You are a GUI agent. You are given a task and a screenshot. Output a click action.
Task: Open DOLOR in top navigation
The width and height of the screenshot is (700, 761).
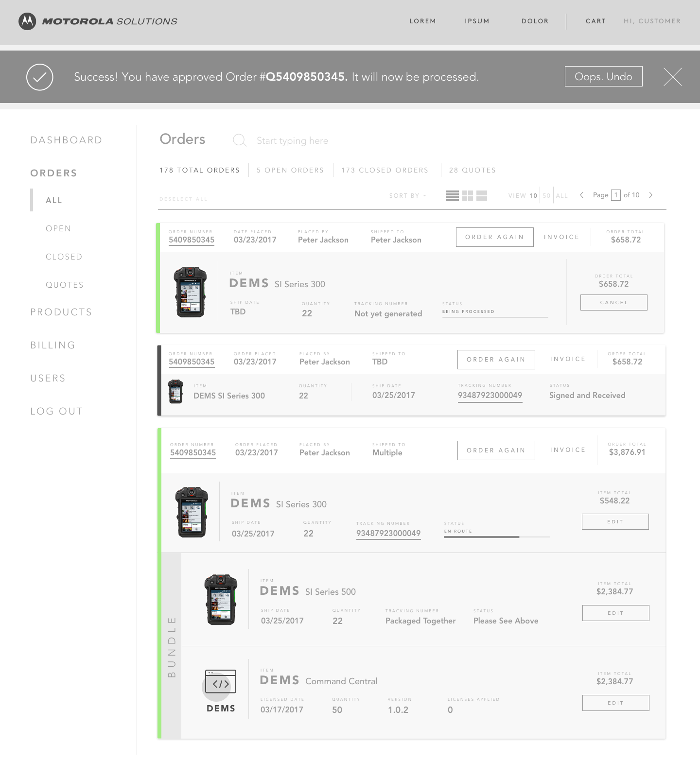point(535,21)
